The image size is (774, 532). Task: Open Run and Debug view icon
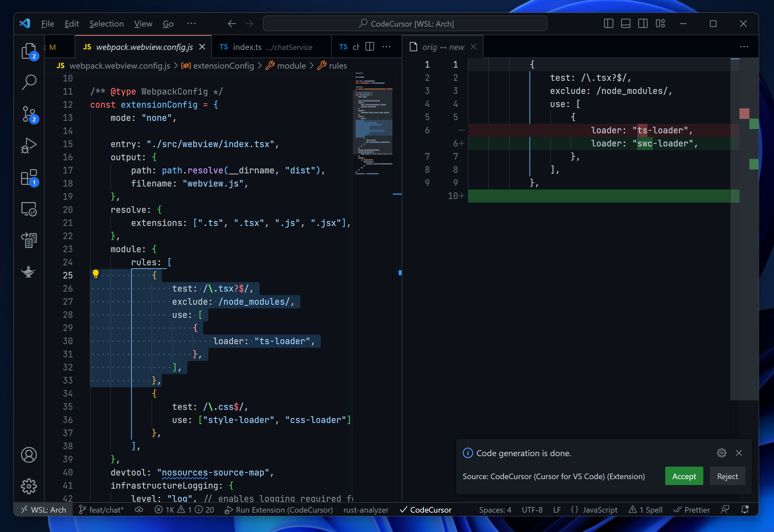(x=29, y=146)
